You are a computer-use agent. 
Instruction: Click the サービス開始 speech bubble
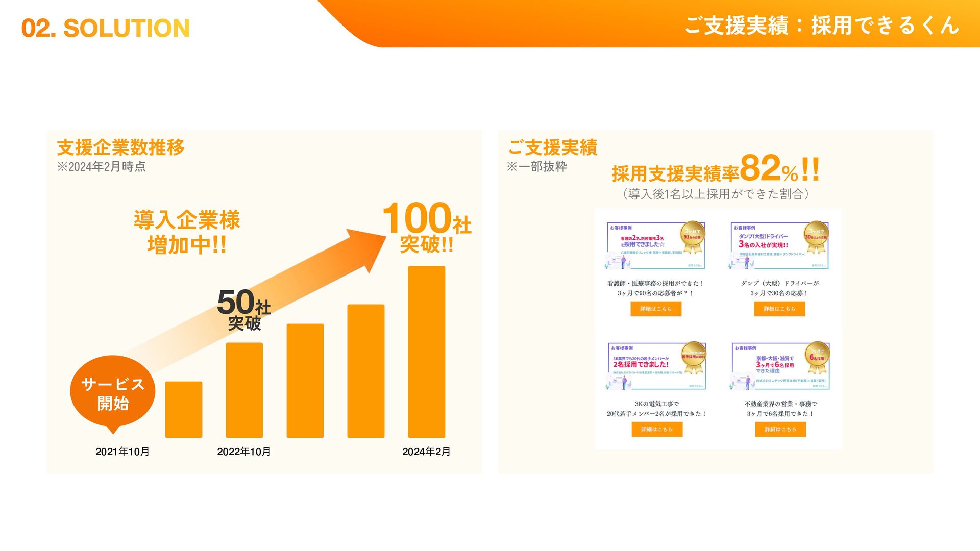(113, 393)
